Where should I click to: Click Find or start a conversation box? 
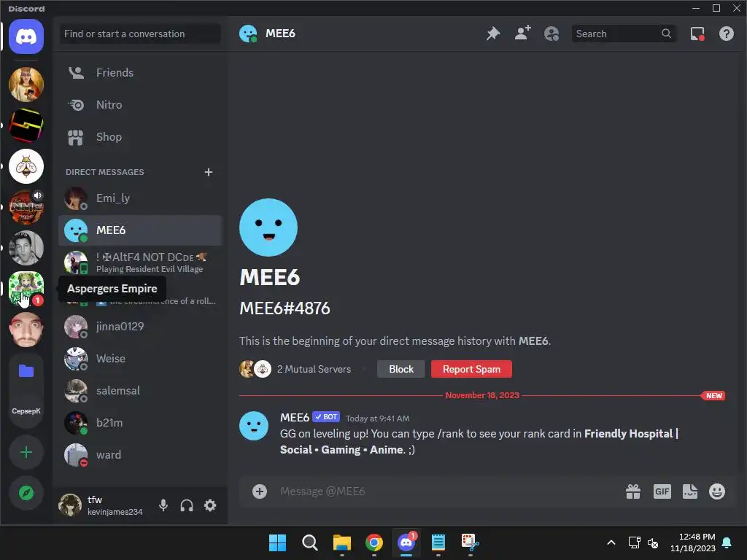pos(140,34)
